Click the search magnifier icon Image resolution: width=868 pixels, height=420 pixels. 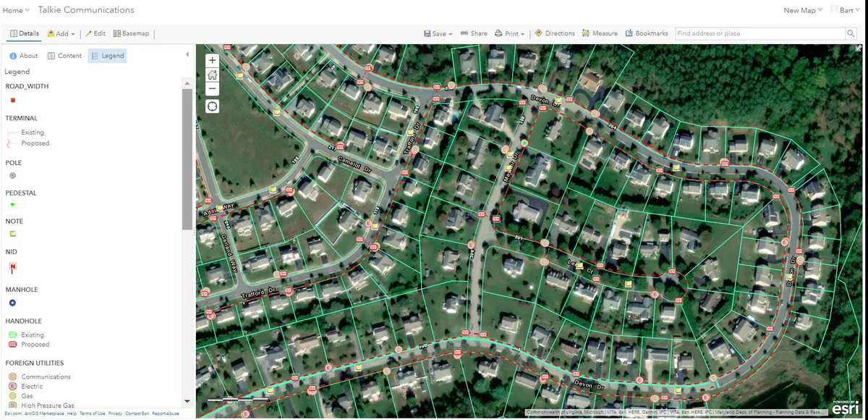tap(851, 33)
